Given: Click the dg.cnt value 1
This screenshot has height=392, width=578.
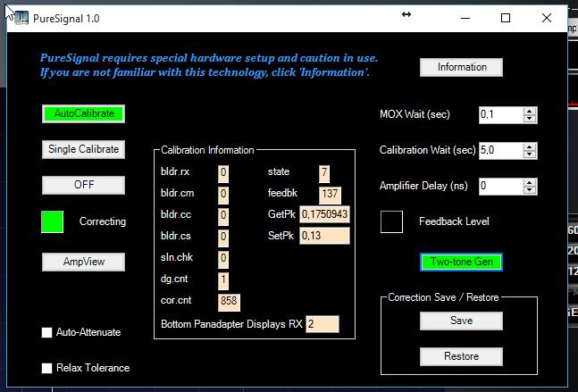Looking at the screenshot, I should pyautogui.click(x=223, y=279).
